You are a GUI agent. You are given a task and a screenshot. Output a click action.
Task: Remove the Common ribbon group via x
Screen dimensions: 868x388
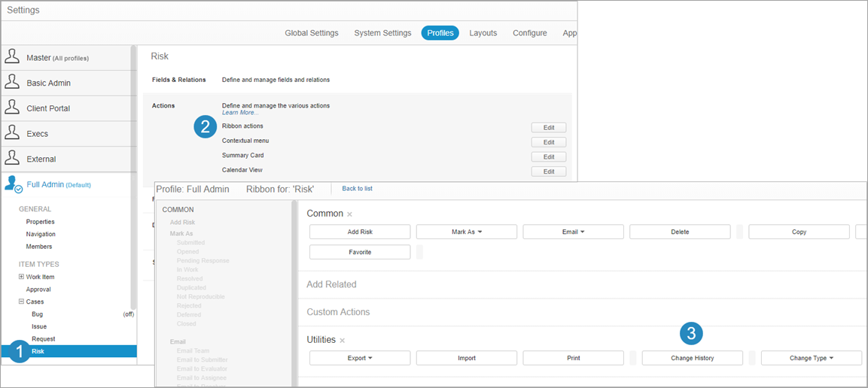(x=349, y=214)
